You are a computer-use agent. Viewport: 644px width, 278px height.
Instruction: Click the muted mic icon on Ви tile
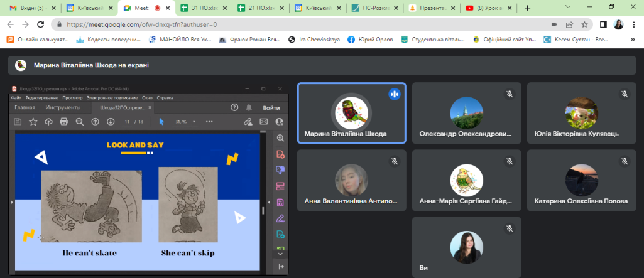pos(510,229)
